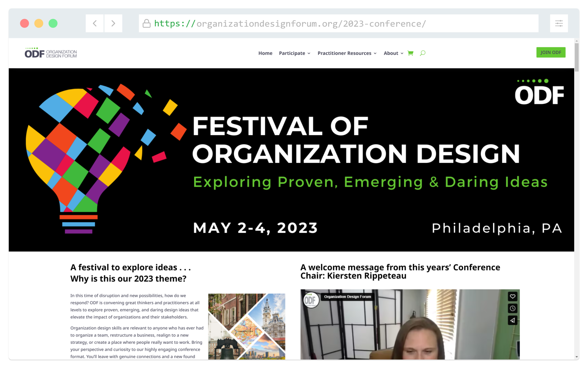Click the scrollbar down arrow
This screenshot has width=588, height=368.
point(577,357)
